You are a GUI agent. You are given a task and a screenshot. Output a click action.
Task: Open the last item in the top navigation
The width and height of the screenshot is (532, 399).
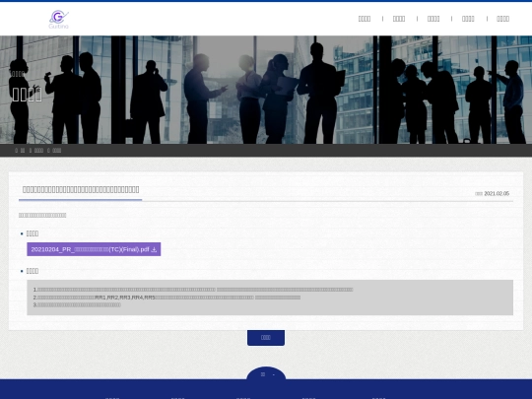[502, 19]
